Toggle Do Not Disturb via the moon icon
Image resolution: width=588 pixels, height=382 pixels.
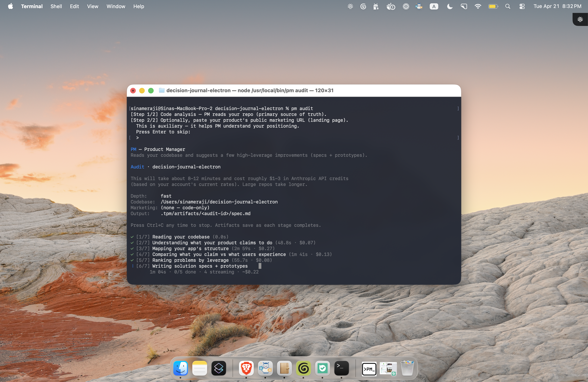(449, 6)
